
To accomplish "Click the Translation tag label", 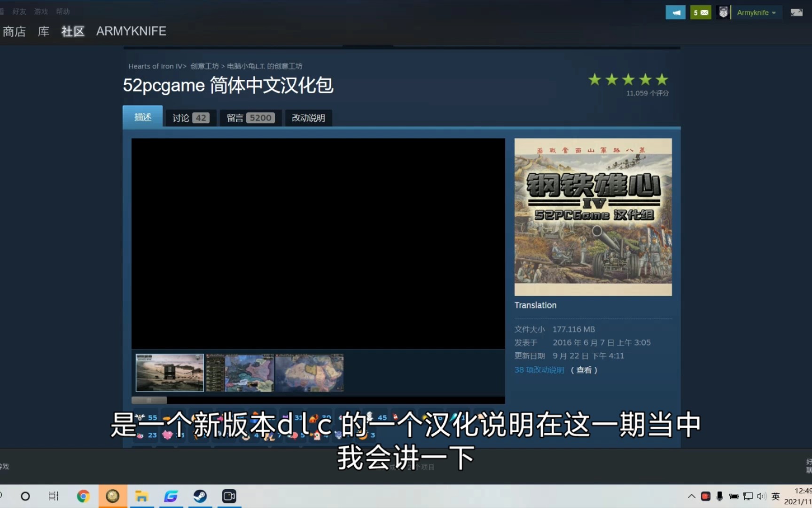I will coord(535,305).
